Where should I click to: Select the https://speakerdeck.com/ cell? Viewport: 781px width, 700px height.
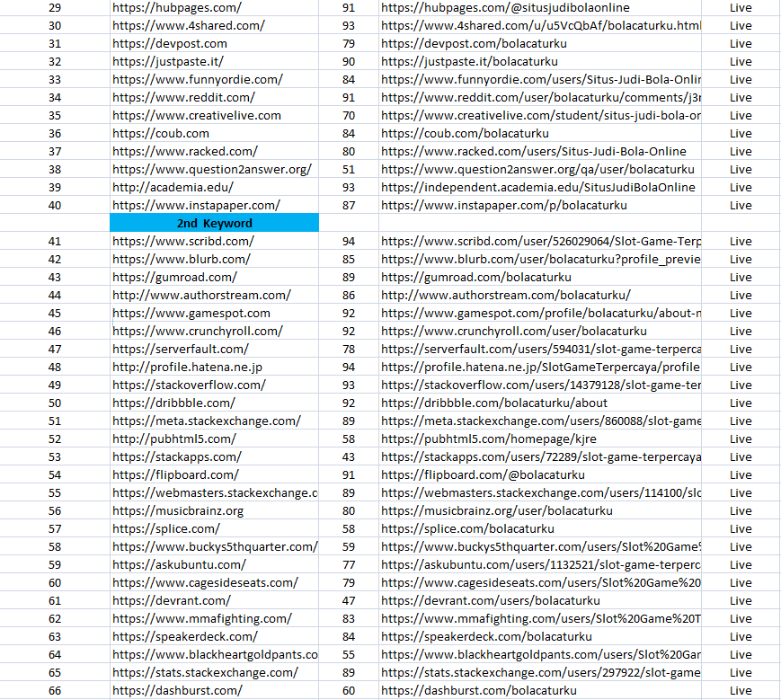point(214,636)
